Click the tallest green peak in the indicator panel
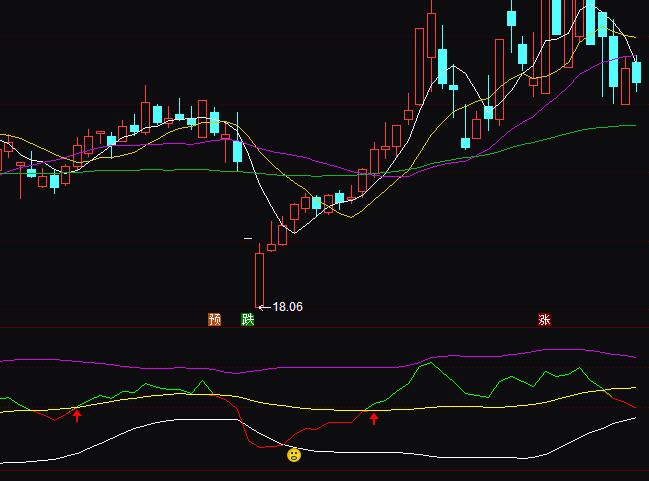 point(427,363)
